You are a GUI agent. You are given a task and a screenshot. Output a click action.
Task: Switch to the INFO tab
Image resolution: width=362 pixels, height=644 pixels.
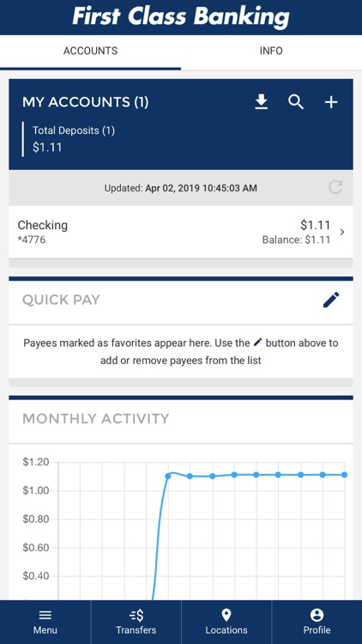tap(271, 51)
